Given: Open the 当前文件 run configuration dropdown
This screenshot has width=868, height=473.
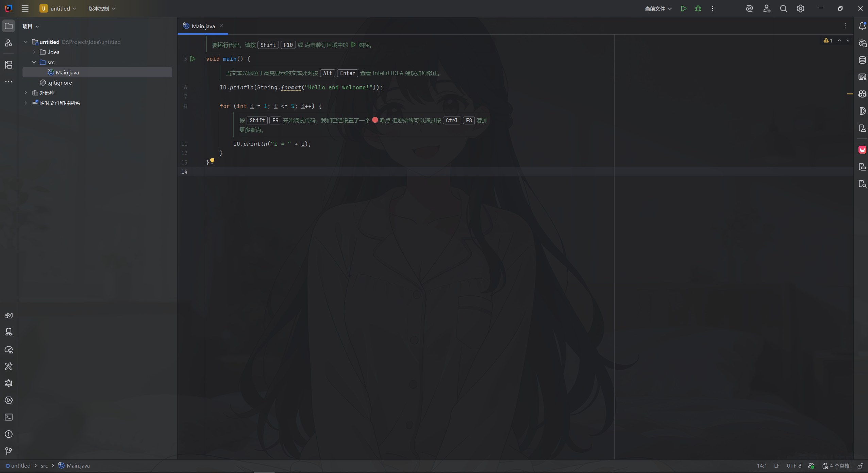Looking at the screenshot, I should 658,8.
